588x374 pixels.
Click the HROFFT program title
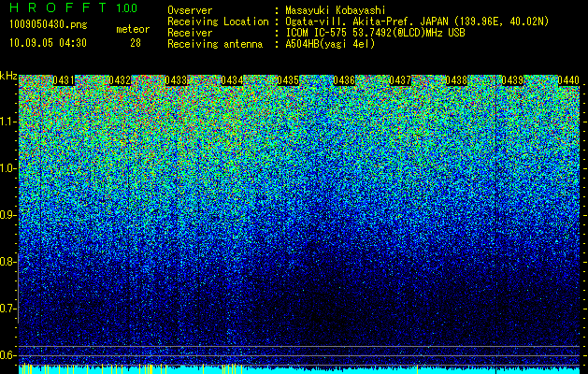tap(59, 7)
